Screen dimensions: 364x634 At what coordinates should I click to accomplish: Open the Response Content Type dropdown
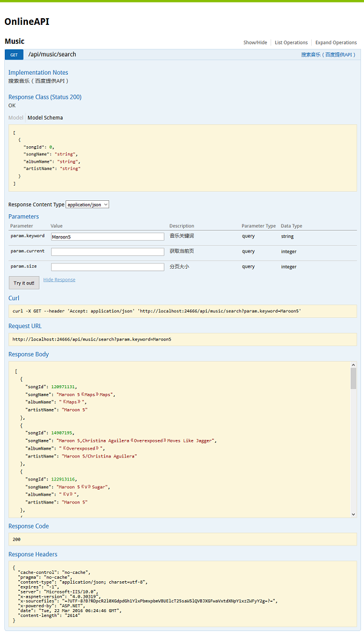[87, 205]
